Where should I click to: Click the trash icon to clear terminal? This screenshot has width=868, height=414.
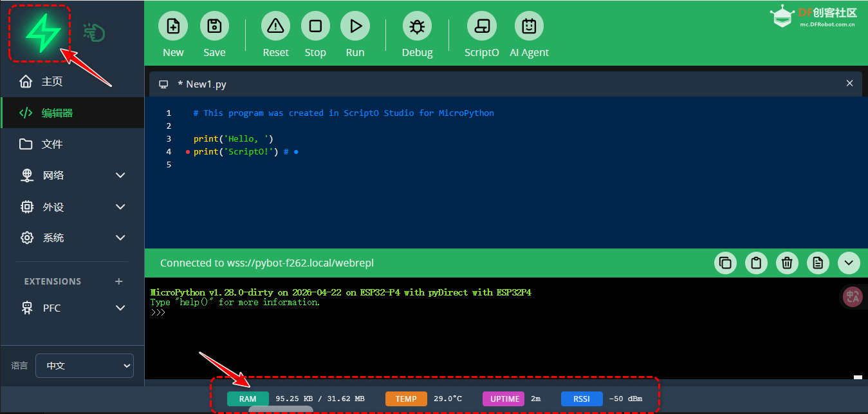[x=786, y=263]
